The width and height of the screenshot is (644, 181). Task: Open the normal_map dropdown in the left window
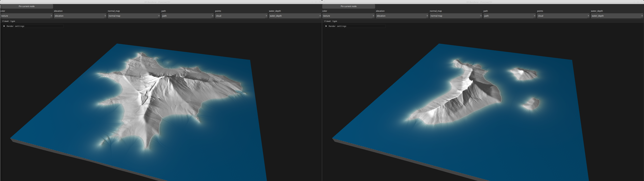[134, 16]
